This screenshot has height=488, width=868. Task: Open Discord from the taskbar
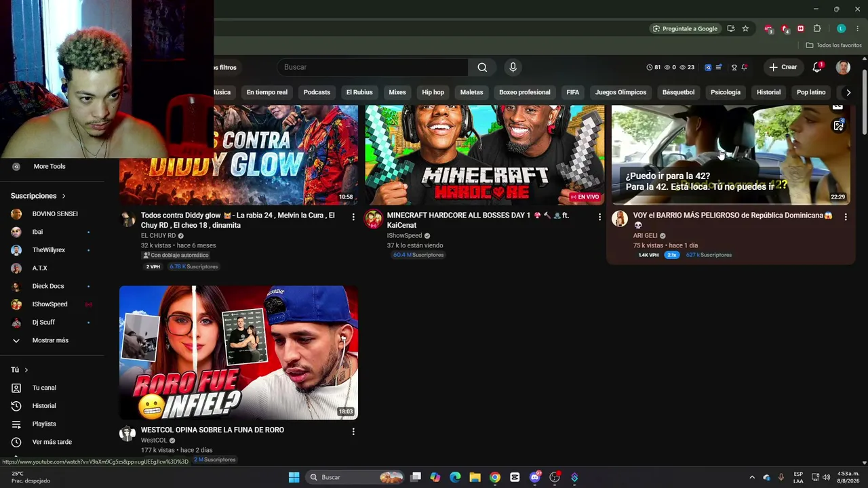(x=535, y=477)
